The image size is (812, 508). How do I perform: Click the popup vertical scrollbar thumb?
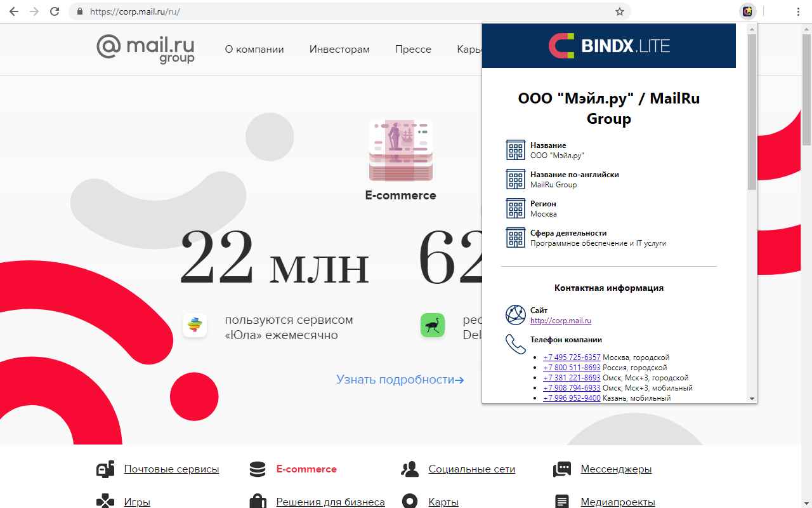[752, 112]
